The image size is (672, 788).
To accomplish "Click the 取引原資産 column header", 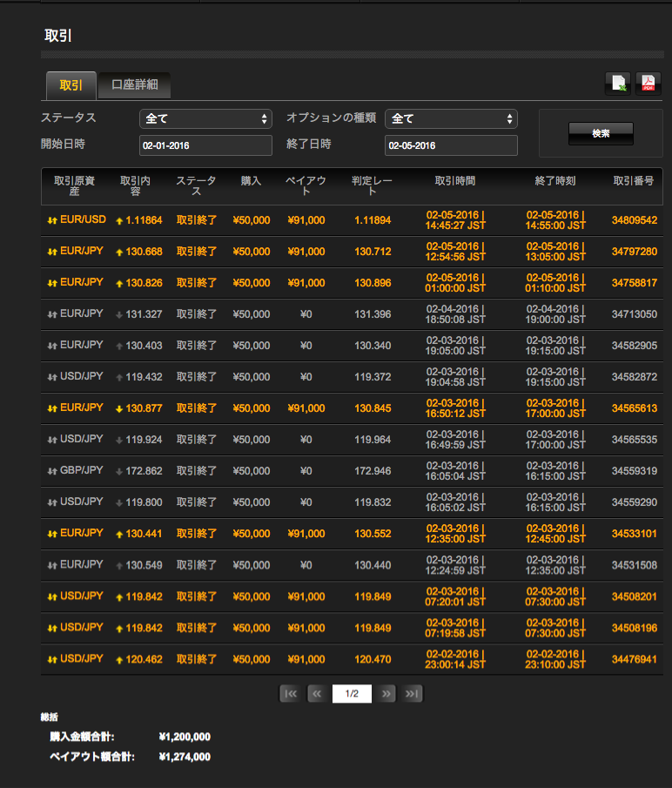I will pos(74,186).
